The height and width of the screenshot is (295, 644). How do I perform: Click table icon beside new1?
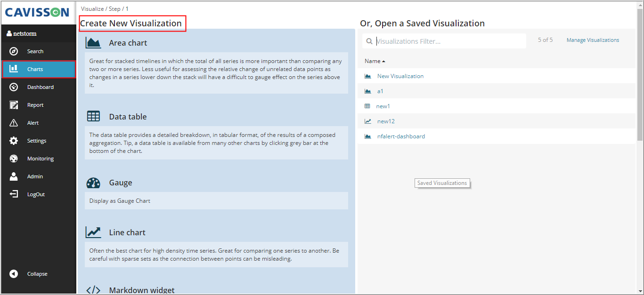click(x=367, y=106)
